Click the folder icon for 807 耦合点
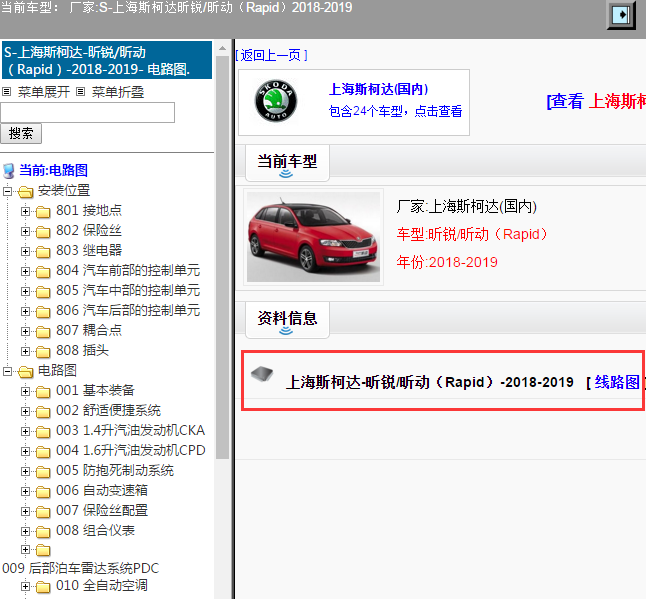The height and width of the screenshot is (599, 646). (x=43, y=331)
